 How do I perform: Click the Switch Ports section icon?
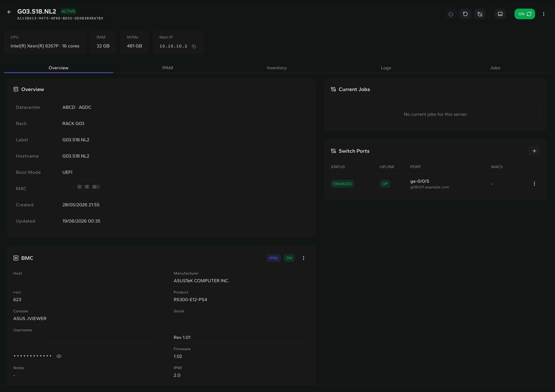pos(333,151)
